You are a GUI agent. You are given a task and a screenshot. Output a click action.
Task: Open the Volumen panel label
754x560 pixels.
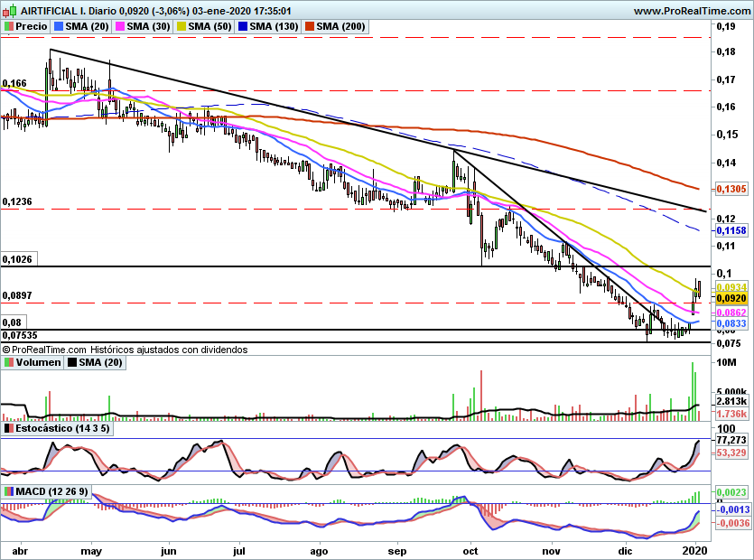[38, 362]
